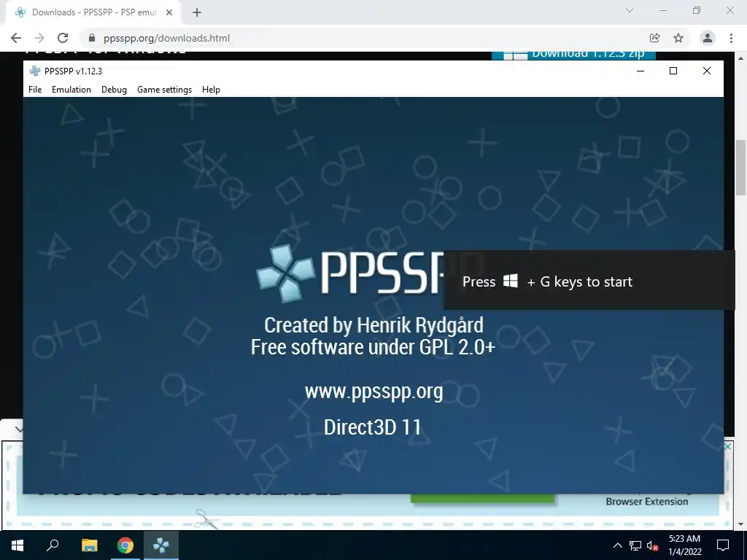Click the Game Bar Press Win+G popup
This screenshot has height=560, width=747.
[x=589, y=281]
